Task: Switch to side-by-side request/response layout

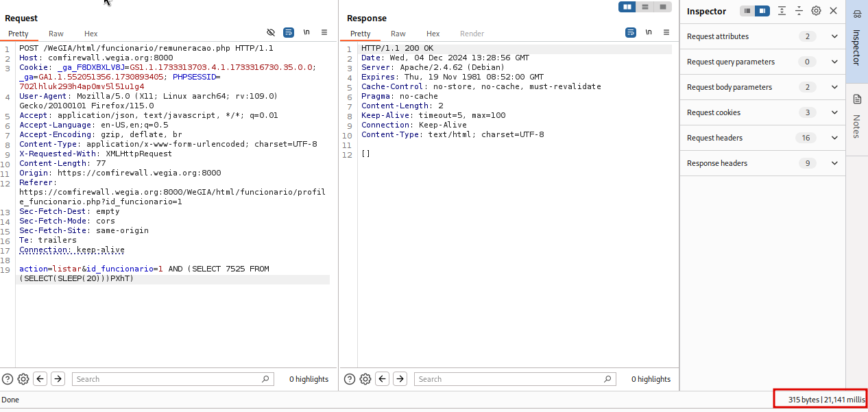Action: point(627,7)
